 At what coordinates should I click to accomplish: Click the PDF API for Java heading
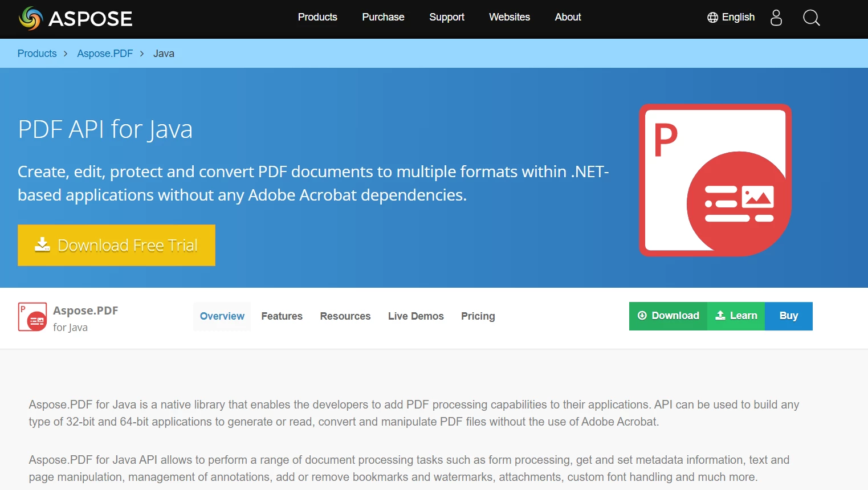(105, 129)
